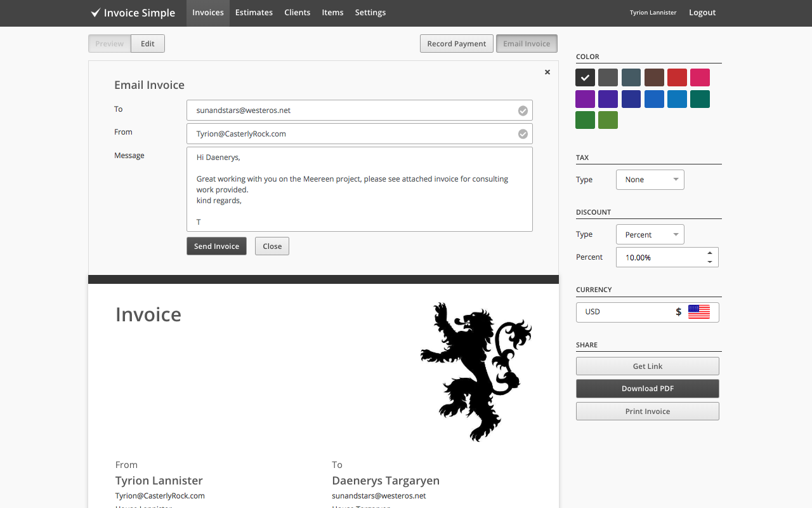Screen dimensions: 812x508
Task: Click Print Invoice
Action: coord(648,411)
